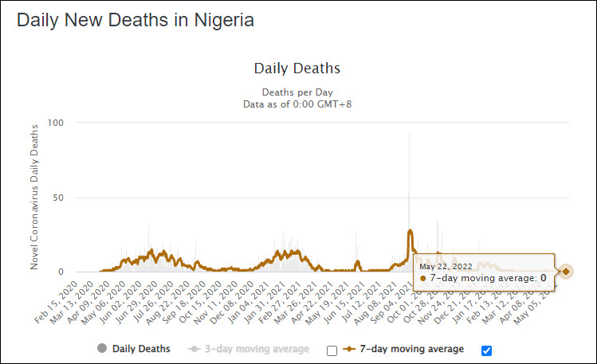Viewport: 597px width, 364px height.
Task: Click the 100 y-axis value label
Action: coord(56,123)
